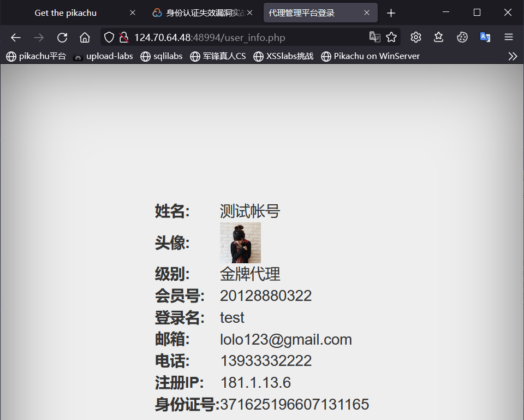Click the 注册IP label
Image resolution: width=524 pixels, height=420 pixels.
tap(180, 382)
